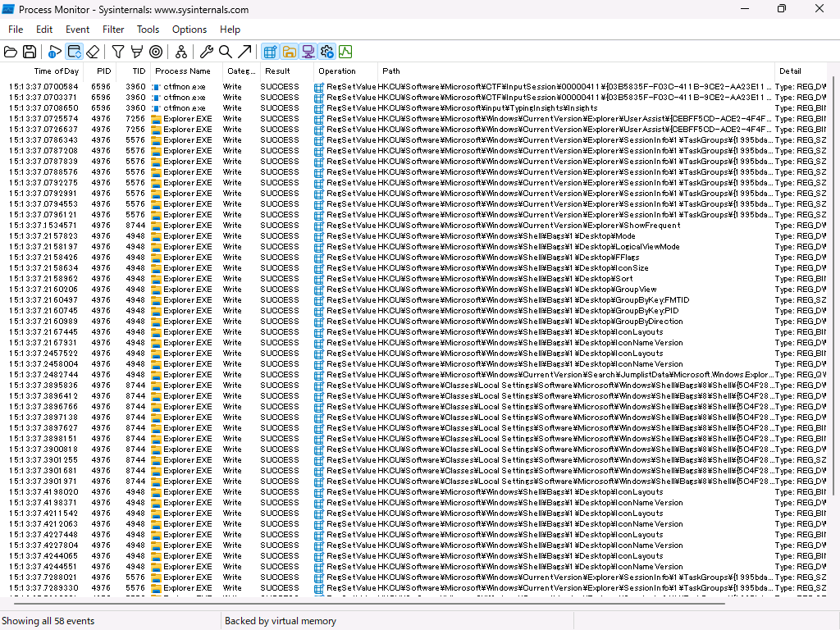840x630 pixels.
Task: Open the Tools menu
Action: (148, 29)
